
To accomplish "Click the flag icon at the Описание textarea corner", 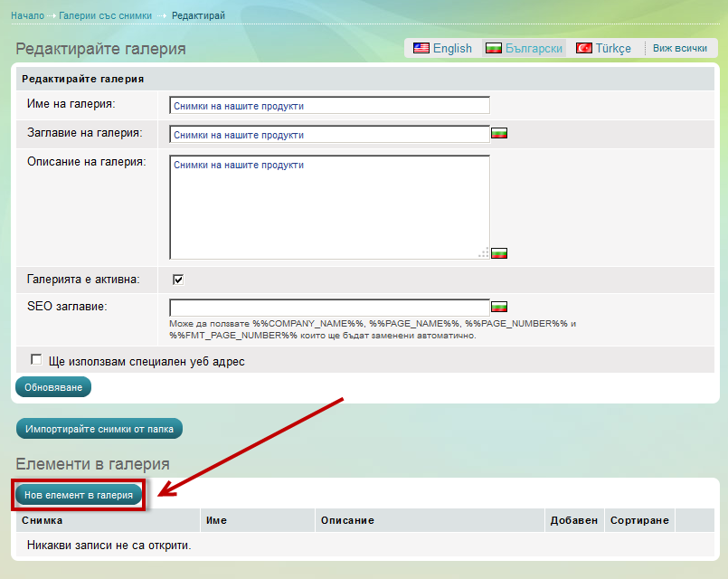I will click(499, 253).
